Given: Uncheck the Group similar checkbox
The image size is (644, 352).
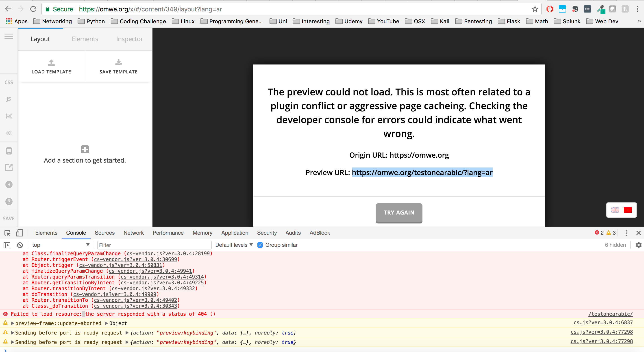Looking at the screenshot, I should point(260,245).
